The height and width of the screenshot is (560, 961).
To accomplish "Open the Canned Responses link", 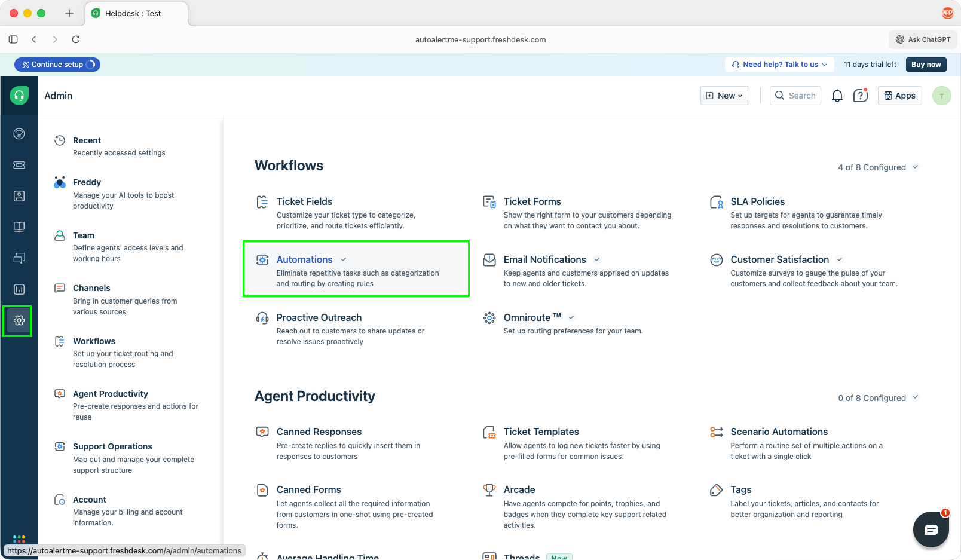I will 319,432.
